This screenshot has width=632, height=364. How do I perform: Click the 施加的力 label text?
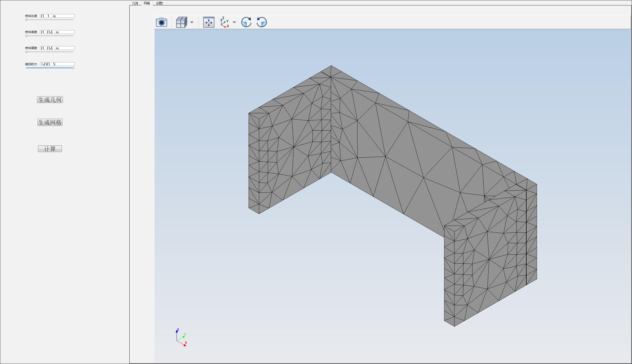[31, 64]
